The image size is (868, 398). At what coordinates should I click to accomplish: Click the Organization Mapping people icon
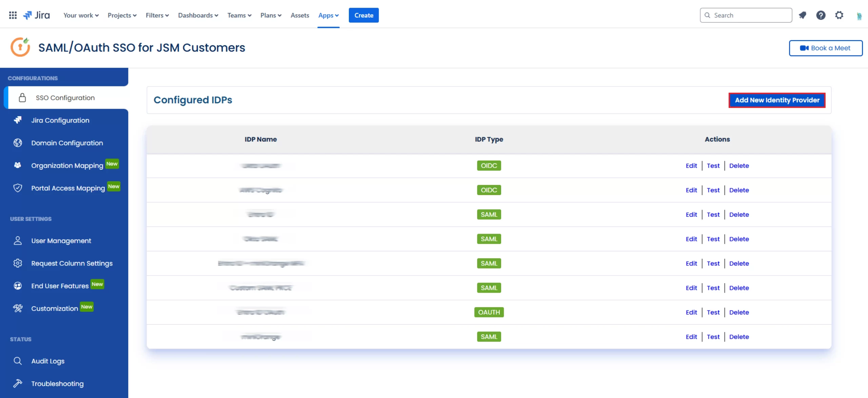[18, 165]
